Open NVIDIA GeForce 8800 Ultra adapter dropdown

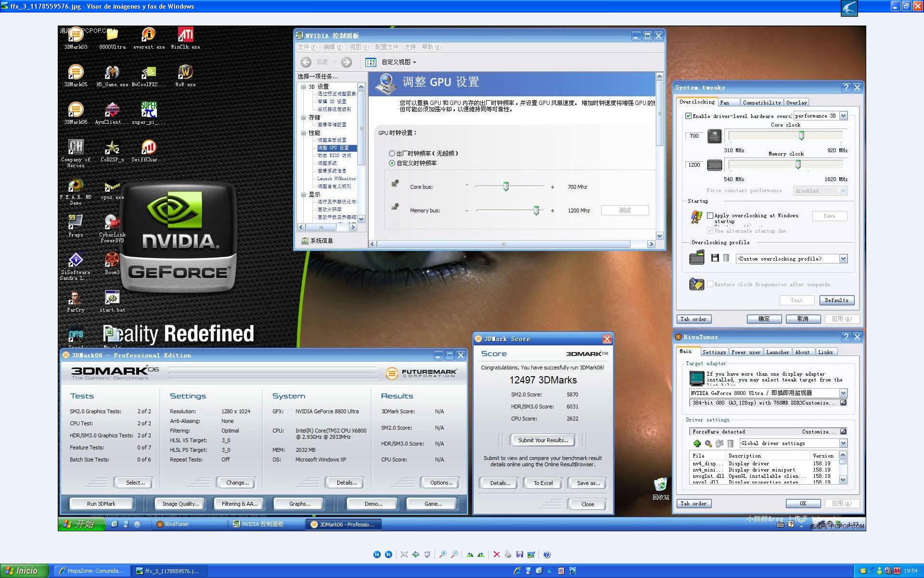(843, 393)
